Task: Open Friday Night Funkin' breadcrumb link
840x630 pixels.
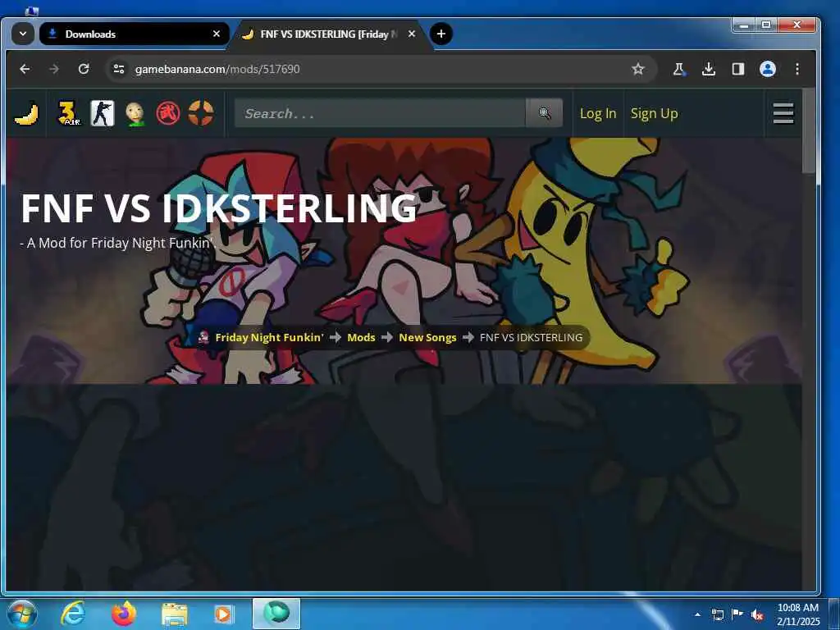Action: coord(269,337)
